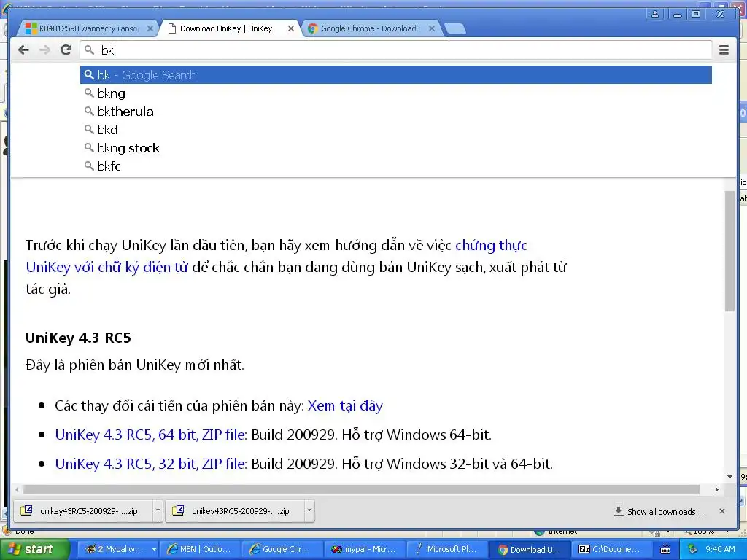747x560 pixels.
Task: Open the Chrome user profile icon
Action: [655, 14]
